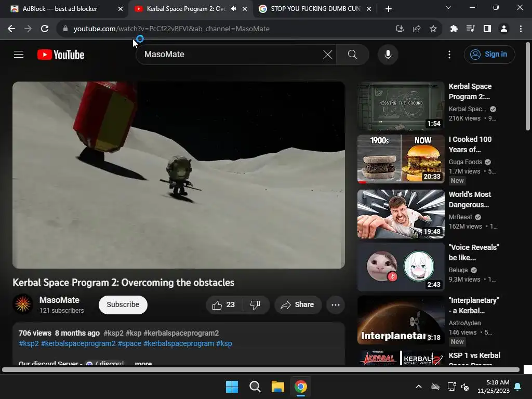Click Chrome icon in taskbar

pyautogui.click(x=301, y=387)
